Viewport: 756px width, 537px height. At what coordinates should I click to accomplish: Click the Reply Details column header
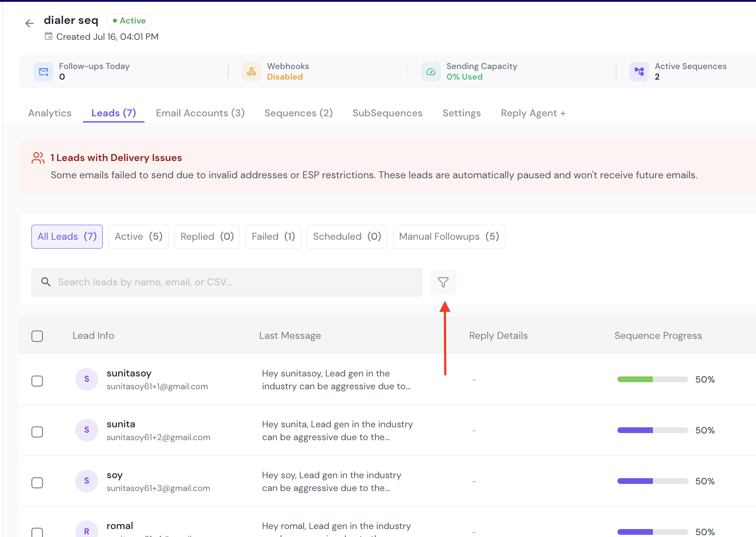(498, 336)
